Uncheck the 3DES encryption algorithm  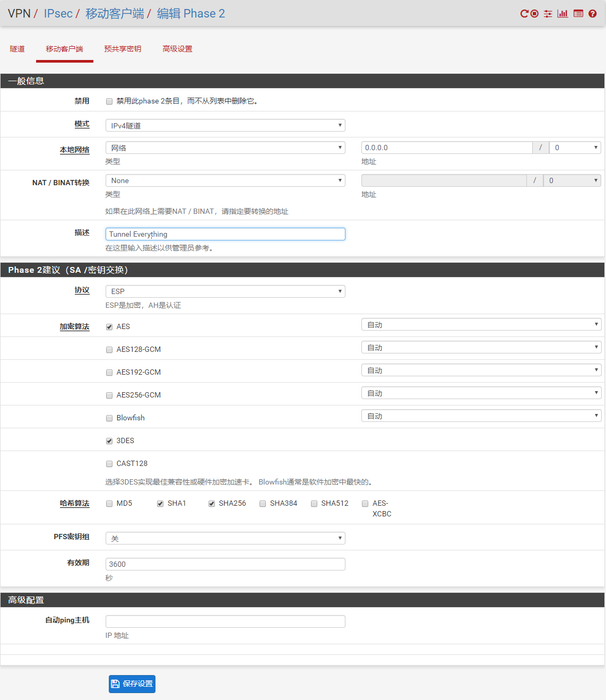click(x=109, y=440)
